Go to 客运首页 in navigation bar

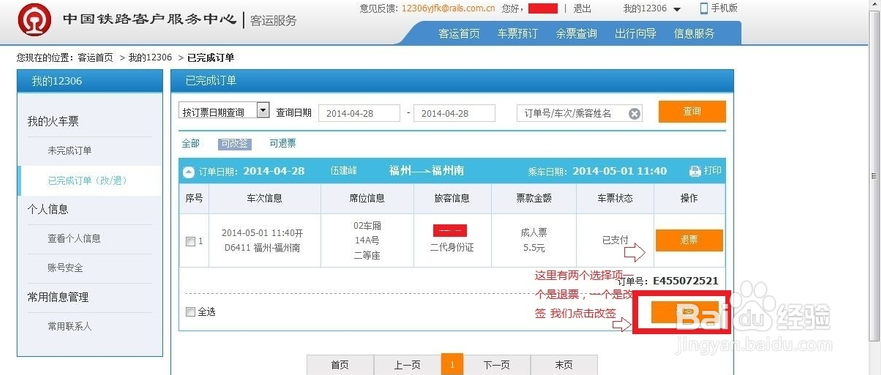459,34
